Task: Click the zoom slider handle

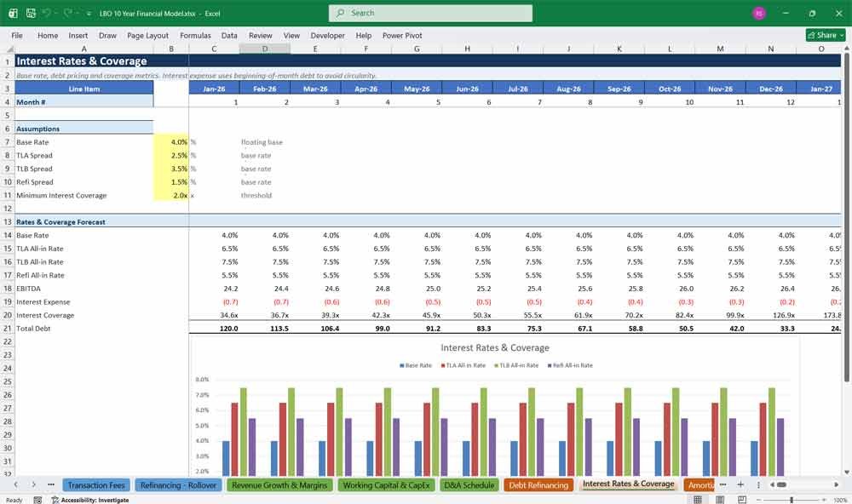Action: click(x=792, y=500)
